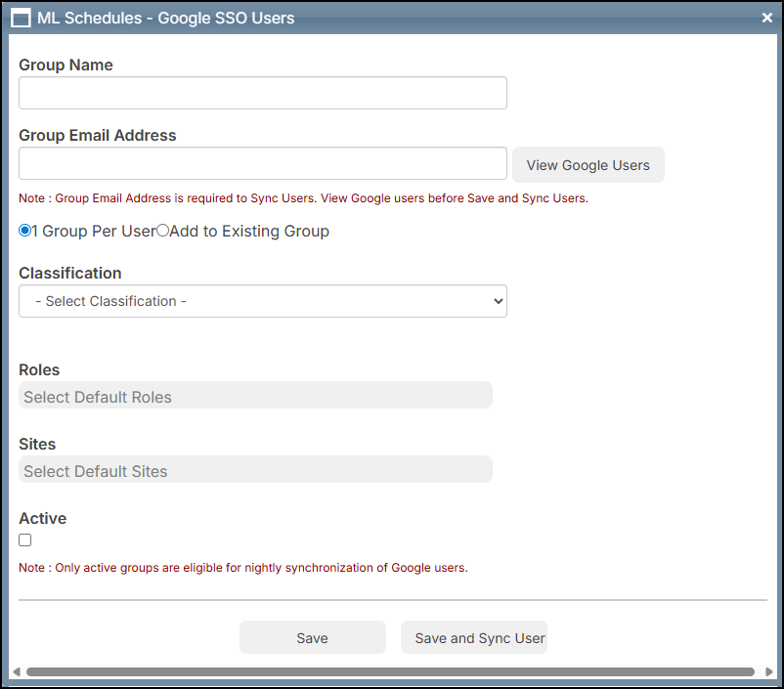
Task: Close the Google SSO Users dialog
Action: [767, 18]
